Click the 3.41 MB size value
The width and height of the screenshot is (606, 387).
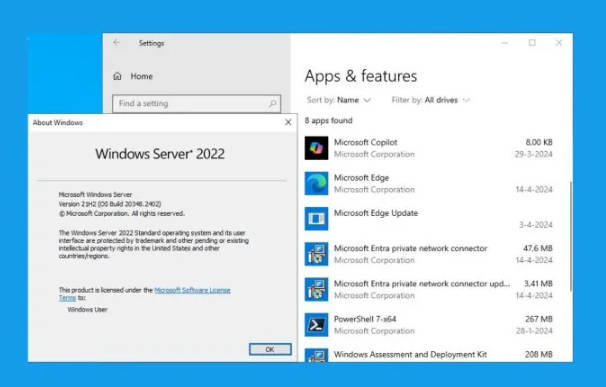[538, 284]
